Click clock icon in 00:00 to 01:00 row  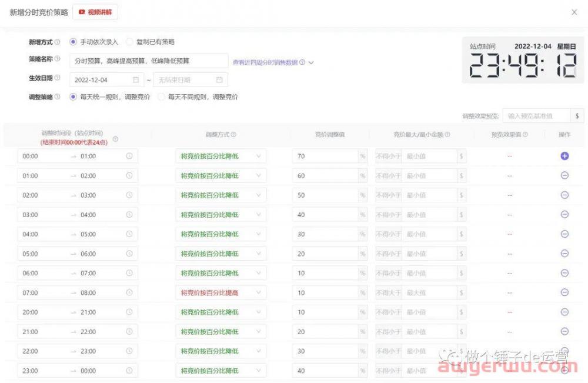(x=129, y=156)
